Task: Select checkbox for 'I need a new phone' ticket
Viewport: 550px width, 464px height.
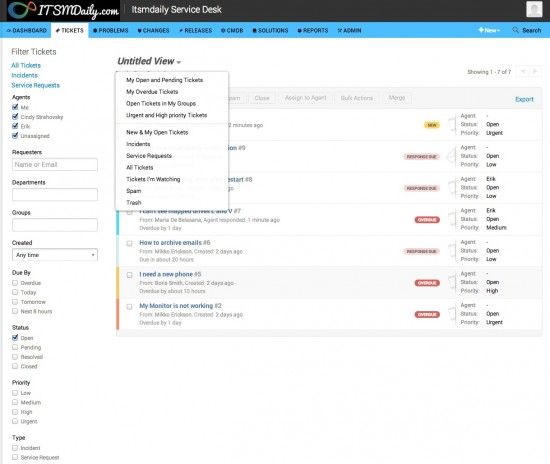Action: point(129,275)
